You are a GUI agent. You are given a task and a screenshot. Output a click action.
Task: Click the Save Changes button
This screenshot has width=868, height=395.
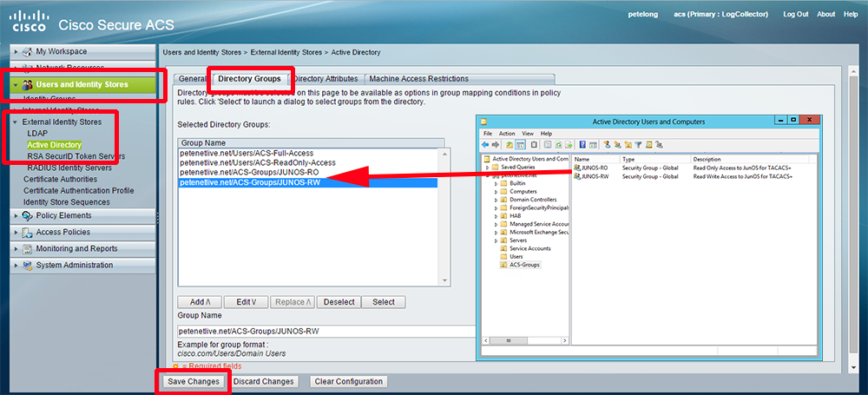coord(192,382)
